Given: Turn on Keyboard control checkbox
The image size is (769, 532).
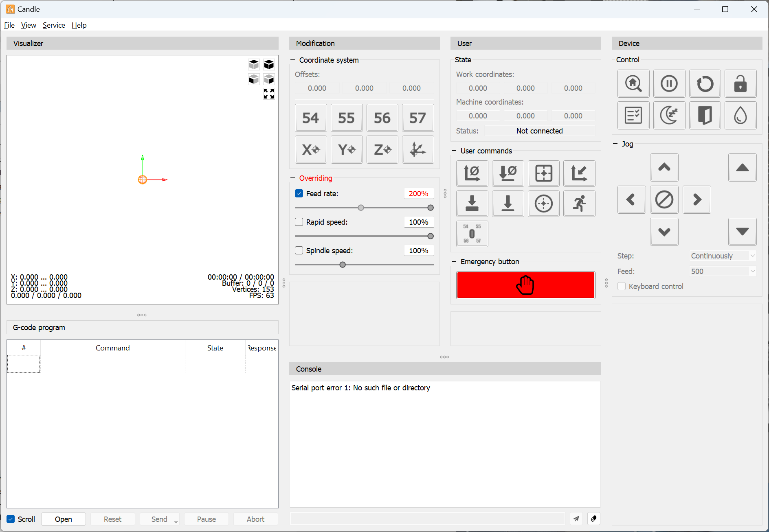Looking at the screenshot, I should pos(622,287).
